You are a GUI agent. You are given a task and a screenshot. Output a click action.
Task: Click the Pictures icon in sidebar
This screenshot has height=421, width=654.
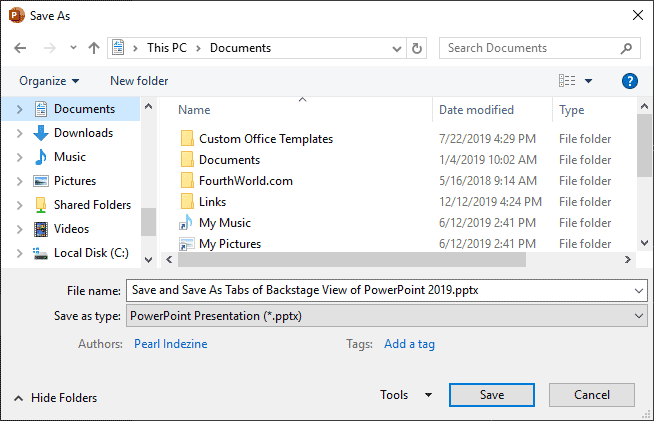[x=40, y=181]
